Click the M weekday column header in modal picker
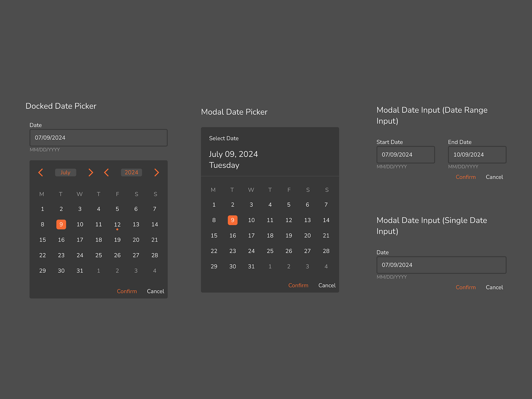The width and height of the screenshot is (532, 399). 213,190
